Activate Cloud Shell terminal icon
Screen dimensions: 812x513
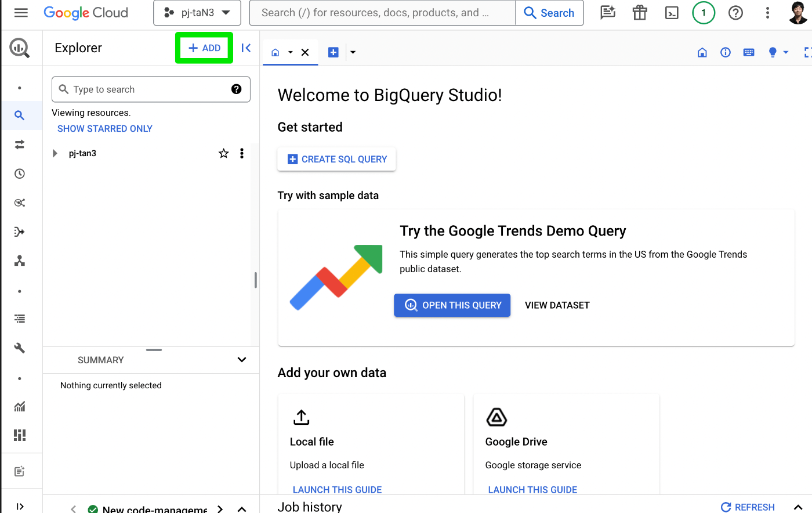tap(672, 13)
